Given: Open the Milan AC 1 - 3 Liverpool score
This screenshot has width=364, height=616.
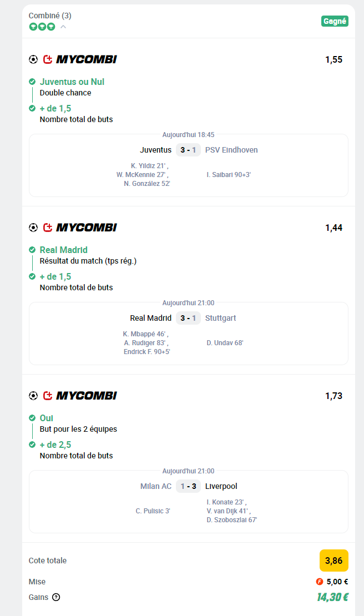Looking at the screenshot, I should (x=189, y=486).
